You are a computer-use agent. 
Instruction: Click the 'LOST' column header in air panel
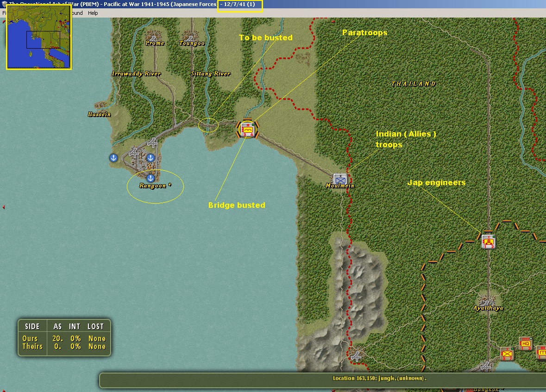point(95,326)
